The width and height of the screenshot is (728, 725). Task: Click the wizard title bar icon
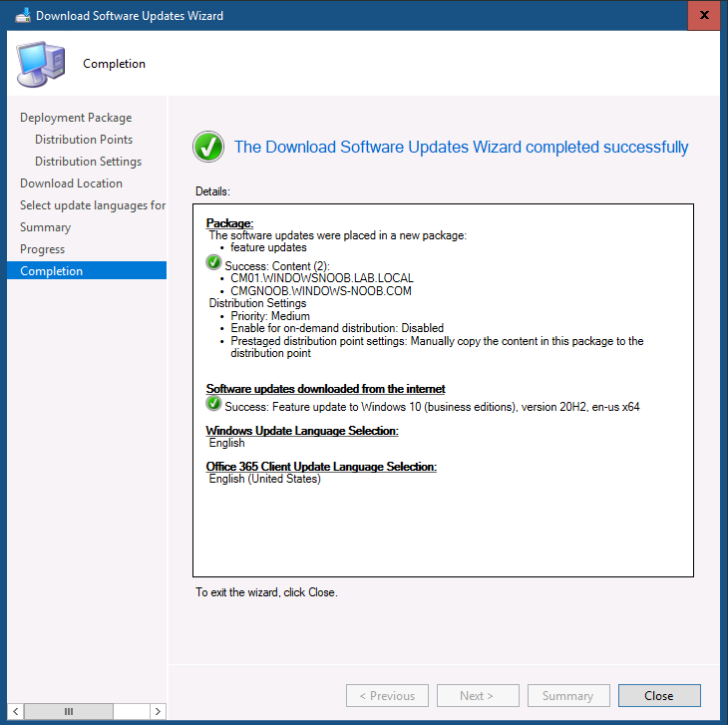pyautogui.click(x=23, y=16)
